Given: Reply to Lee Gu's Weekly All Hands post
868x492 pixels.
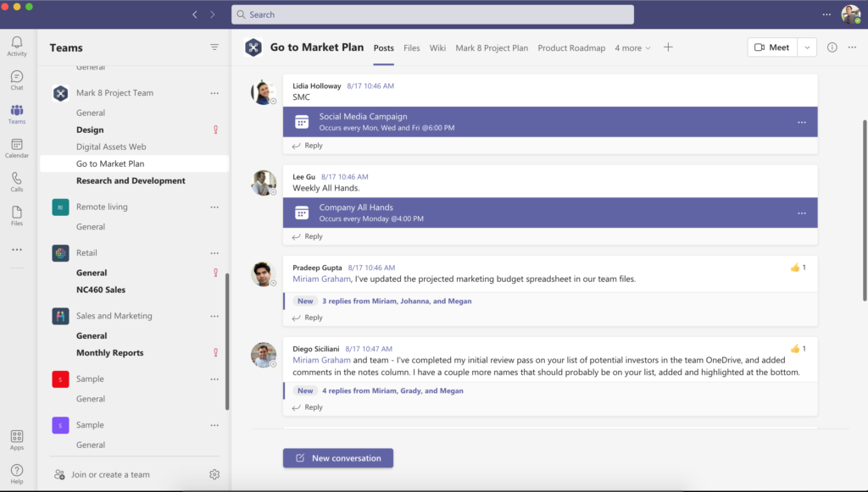Looking at the screenshot, I should (x=307, y=236).
